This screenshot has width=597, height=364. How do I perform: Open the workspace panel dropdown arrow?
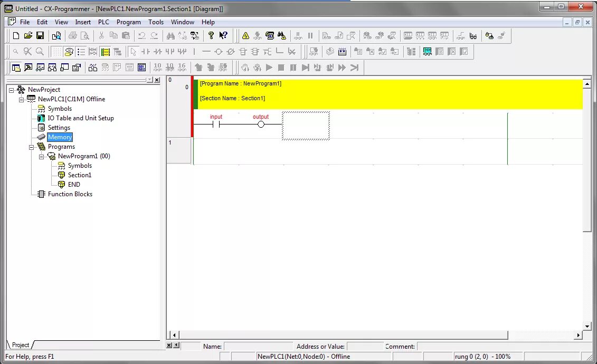(149, 80)
